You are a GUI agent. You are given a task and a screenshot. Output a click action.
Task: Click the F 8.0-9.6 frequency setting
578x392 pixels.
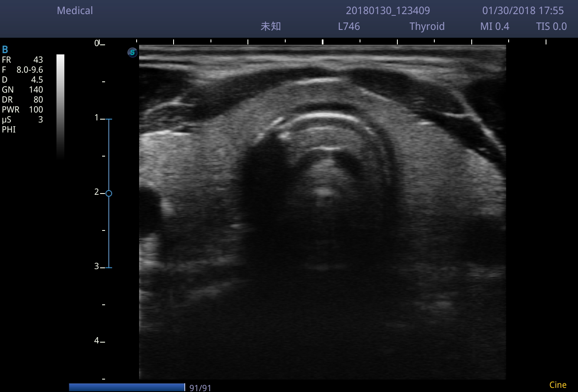[22, 70]
